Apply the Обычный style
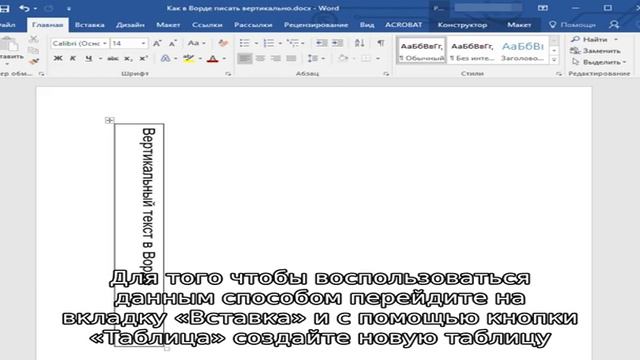 422,51
